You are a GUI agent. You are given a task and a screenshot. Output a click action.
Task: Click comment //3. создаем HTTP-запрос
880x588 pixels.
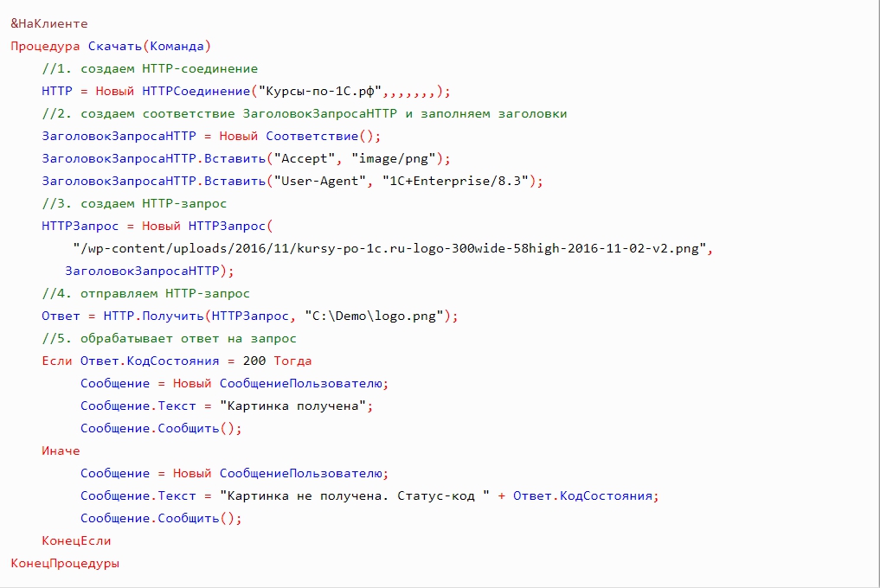[134, 203]
